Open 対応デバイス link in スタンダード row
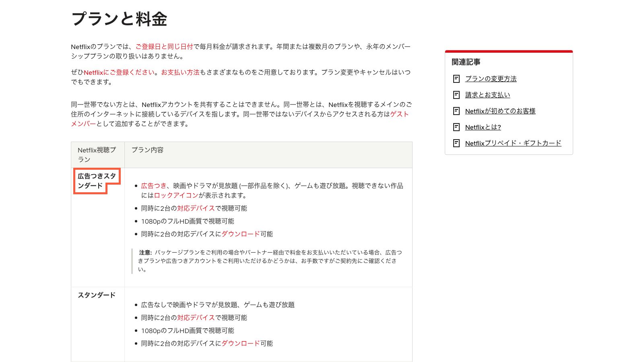 [196, 318]
